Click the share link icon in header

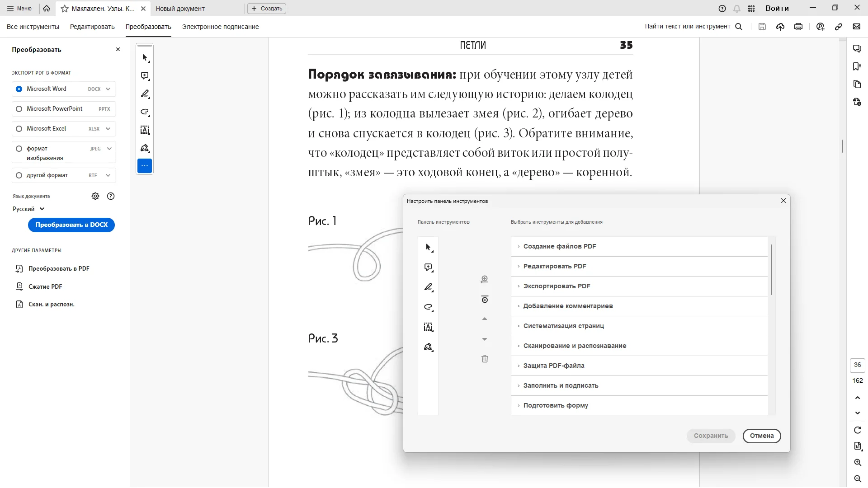point(839,27)
